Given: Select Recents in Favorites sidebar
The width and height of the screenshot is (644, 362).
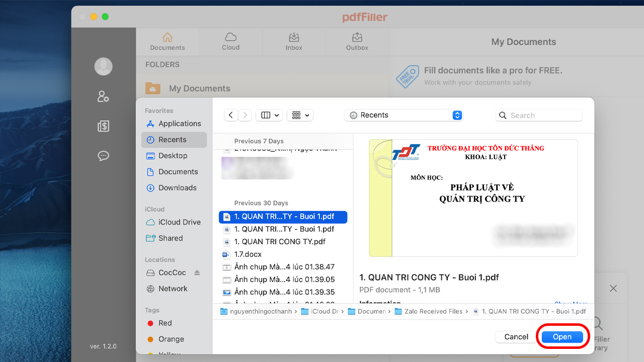Looking at the screenshot, I should click(174, 140).
